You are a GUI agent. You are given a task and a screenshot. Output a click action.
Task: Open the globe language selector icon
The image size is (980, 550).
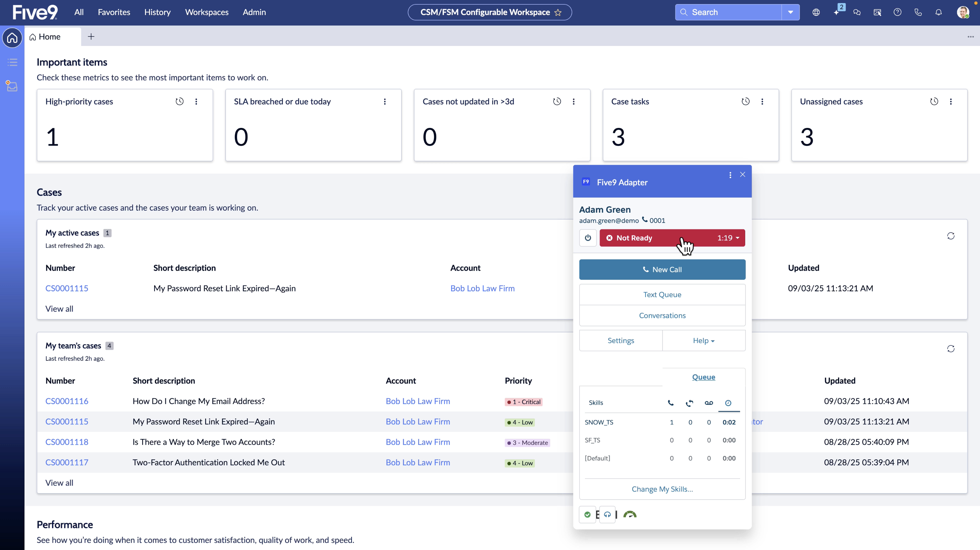[816, 12]
